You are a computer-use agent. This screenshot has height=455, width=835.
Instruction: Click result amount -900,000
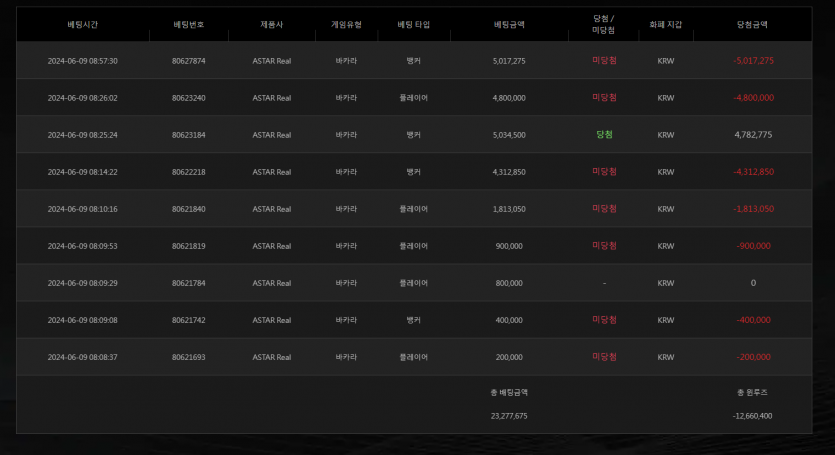[753, 246]
